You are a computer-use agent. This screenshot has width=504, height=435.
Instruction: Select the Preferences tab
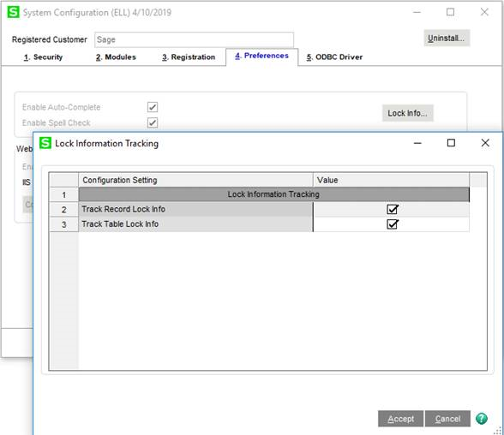click(262, 57)
